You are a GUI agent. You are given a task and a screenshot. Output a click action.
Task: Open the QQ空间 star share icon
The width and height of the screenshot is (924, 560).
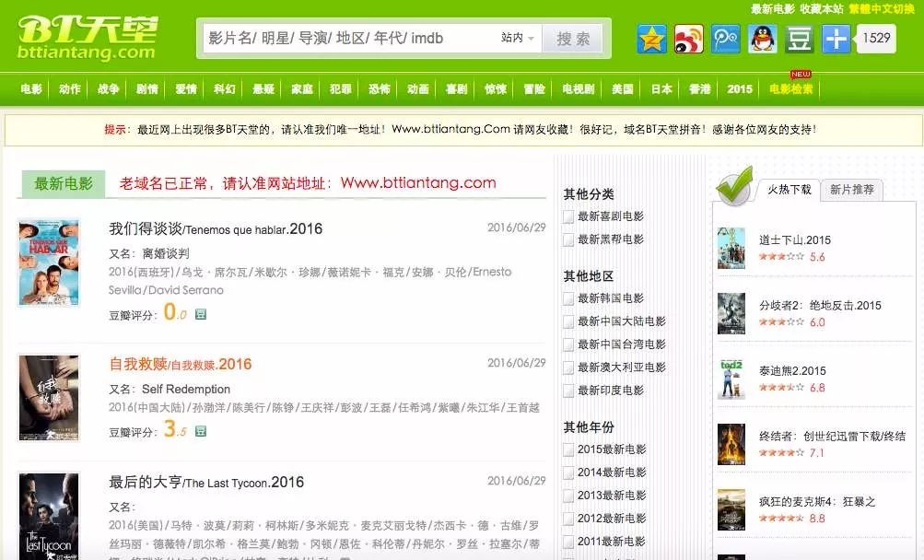tap(650, 39)
